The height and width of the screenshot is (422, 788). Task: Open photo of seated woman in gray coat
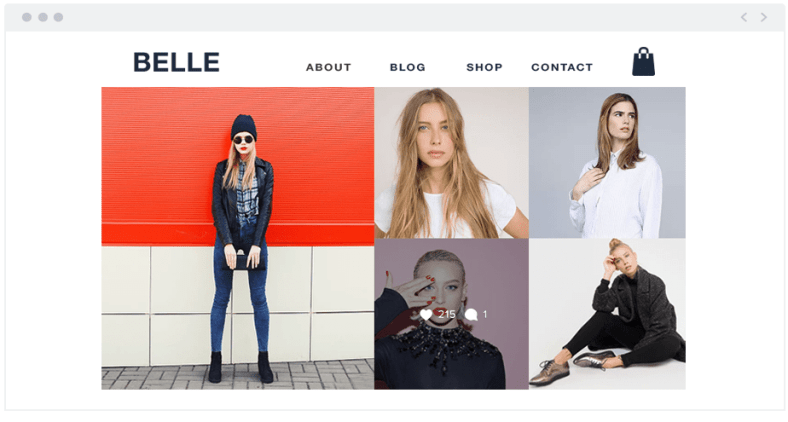607,314
